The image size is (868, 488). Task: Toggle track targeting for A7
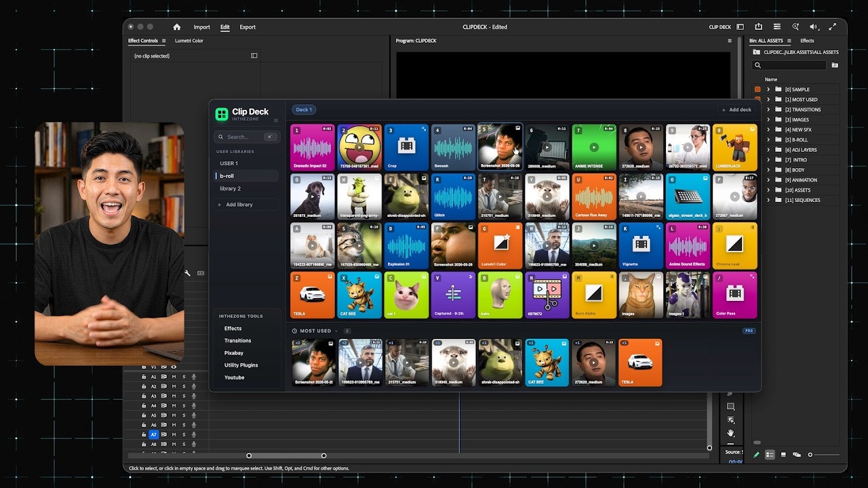click(x=153, y=434)
